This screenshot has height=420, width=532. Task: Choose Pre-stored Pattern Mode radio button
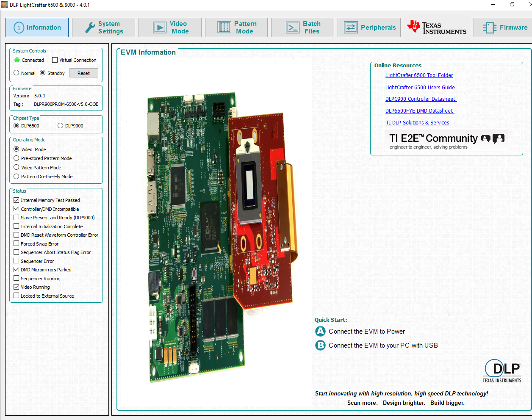click(17, 158)
